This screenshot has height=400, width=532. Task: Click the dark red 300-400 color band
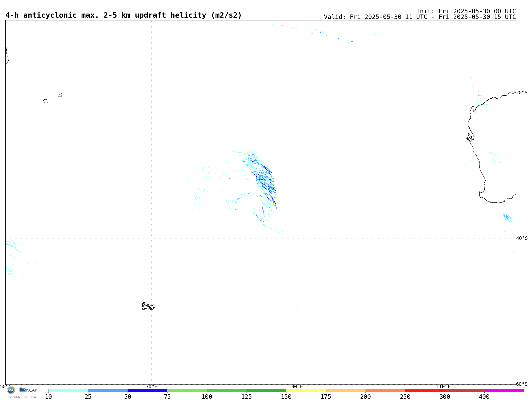[x=465, y=391]
